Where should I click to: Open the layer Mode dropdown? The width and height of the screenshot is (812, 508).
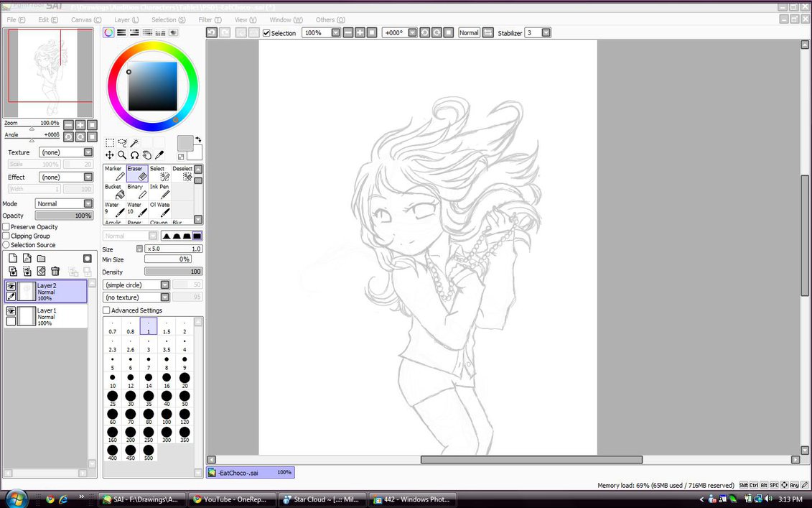click(x=64, y=204)
